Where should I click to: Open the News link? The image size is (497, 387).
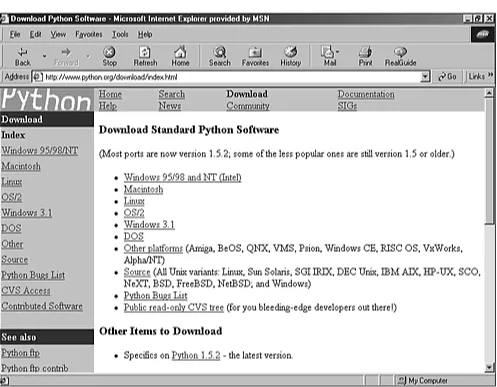(170, 106)
